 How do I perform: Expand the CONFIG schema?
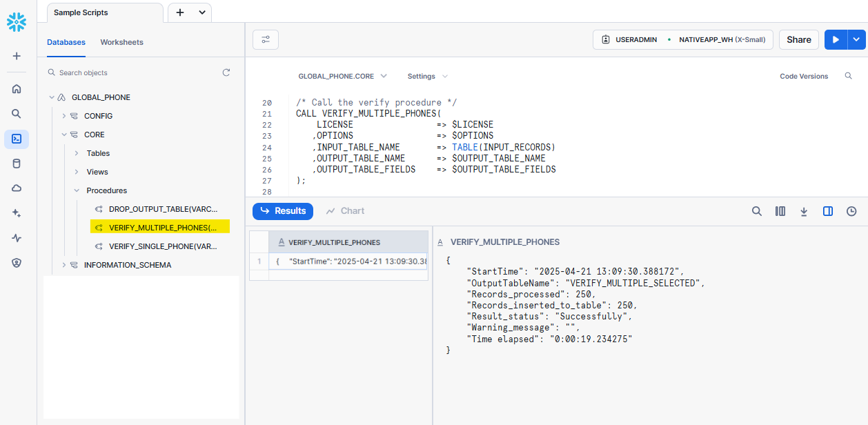(63, 116)
